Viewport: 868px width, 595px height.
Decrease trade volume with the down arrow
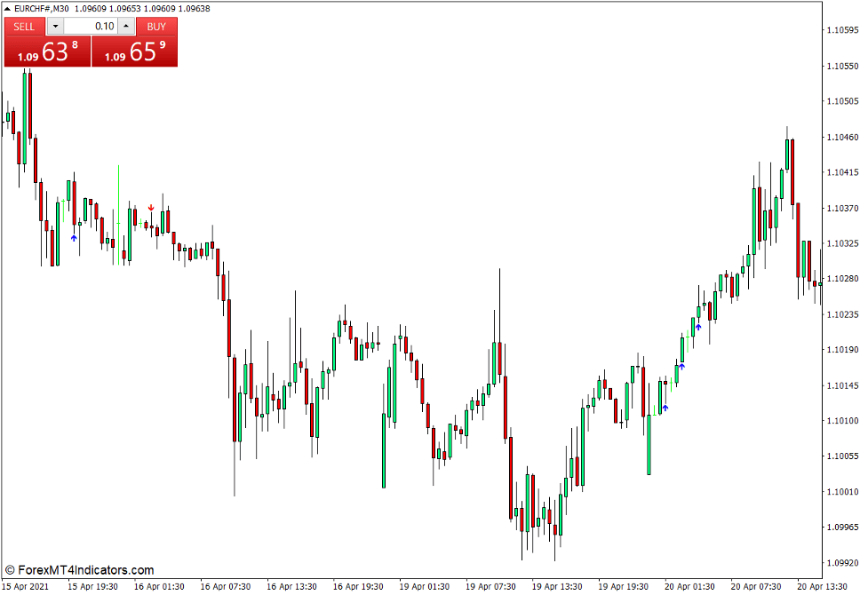click(x=55, y=27)
